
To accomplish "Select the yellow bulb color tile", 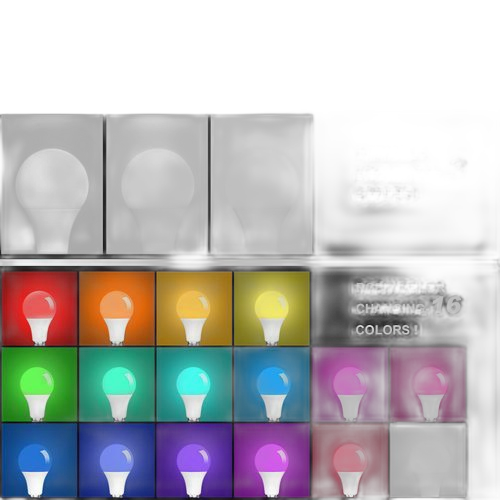I will pyautogui.click(x=272, y=308).
